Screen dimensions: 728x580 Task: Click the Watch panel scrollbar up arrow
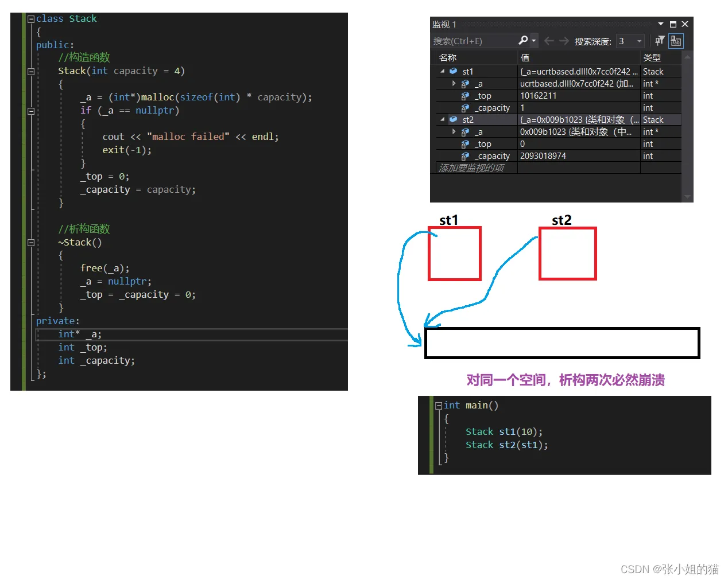[x=687, y=57]
